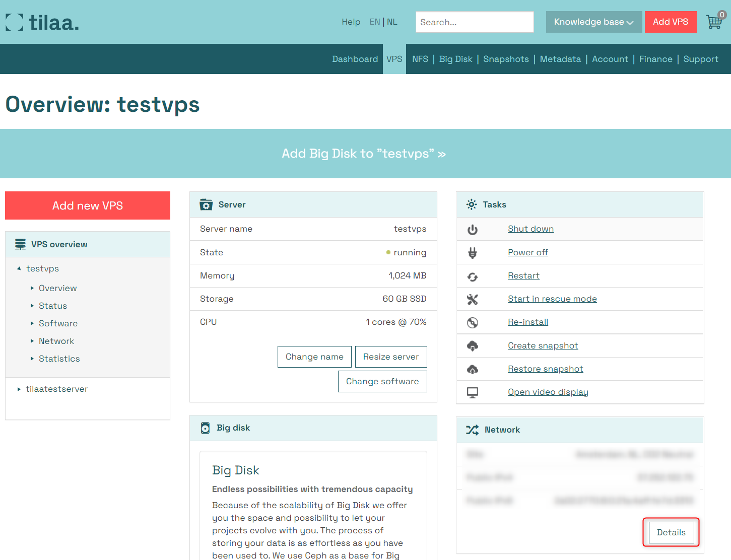Click the VPS overview stack icon
Image resolution: width=731 pixels, height=560 pixels.
click(x=20, y=244)
